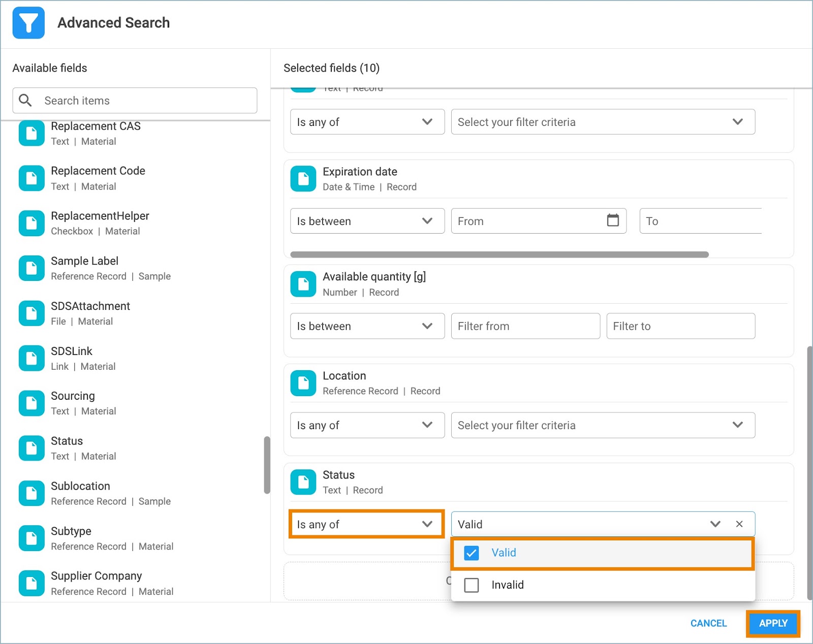The image size is (813, 644).
Task: Select the Replacement CAS field icon
Action: [32, 134]
